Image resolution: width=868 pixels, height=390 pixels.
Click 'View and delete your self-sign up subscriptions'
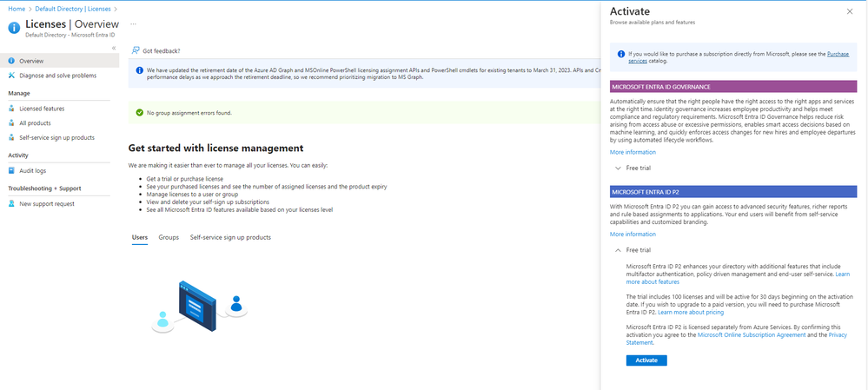208,202
